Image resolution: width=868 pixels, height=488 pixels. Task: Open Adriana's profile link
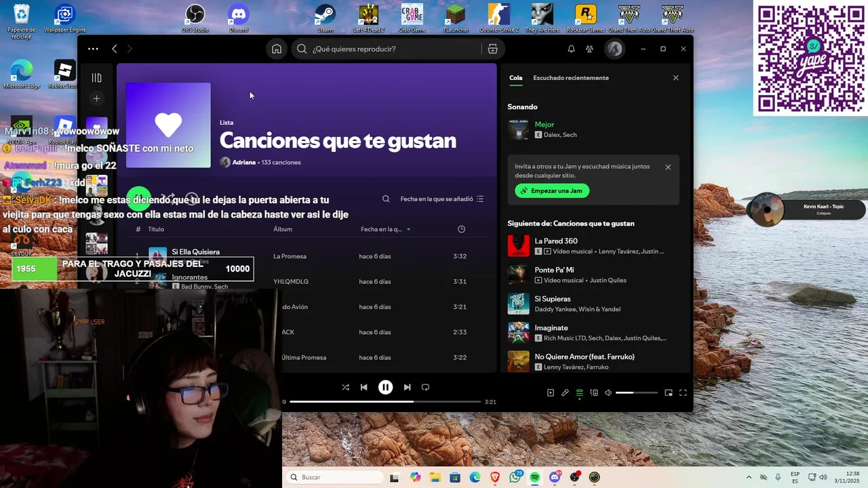(x=244, y=163)
